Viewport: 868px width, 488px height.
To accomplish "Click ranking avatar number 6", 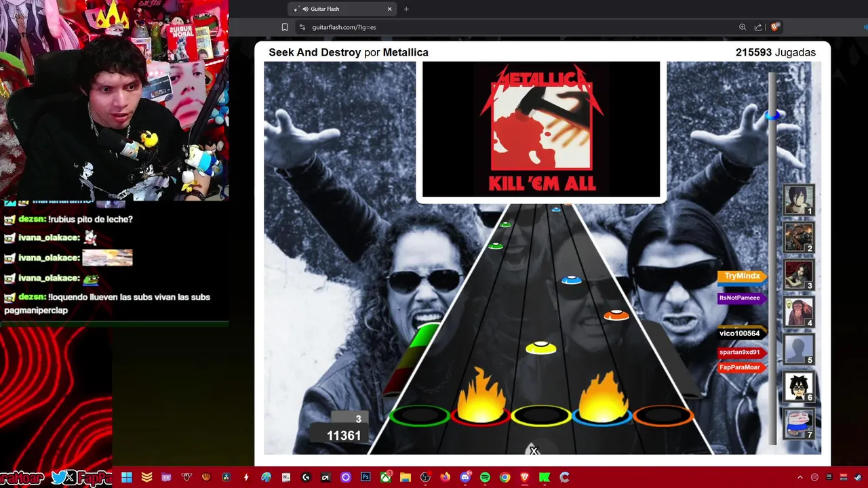I will [x=799, y=386].
